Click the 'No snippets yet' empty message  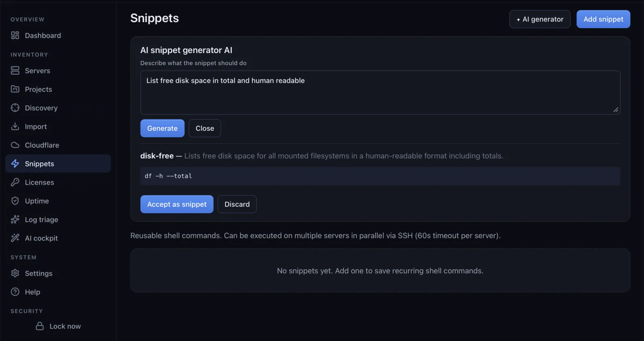[380, 271]
